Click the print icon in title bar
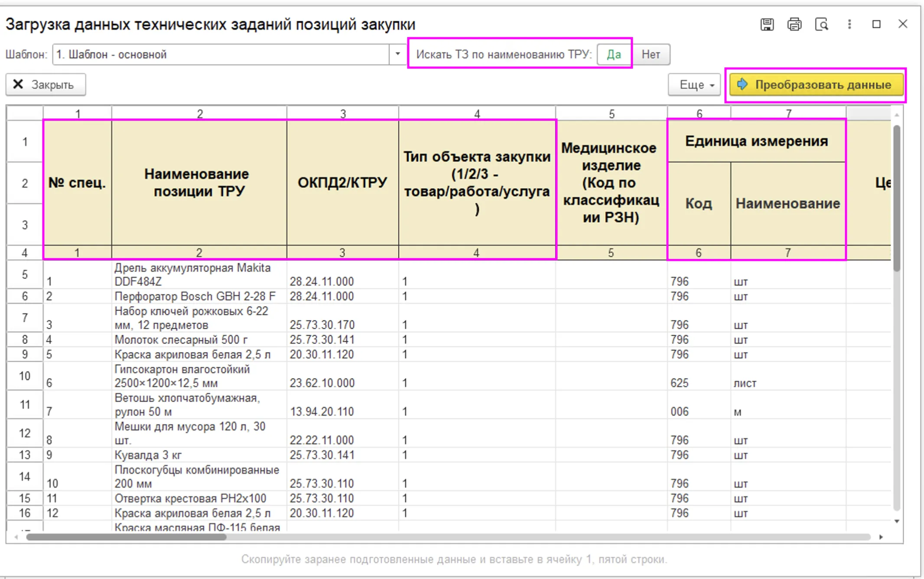Image resolution: width=924 pixels, height=579 pixels. click(x=794, y=24)
